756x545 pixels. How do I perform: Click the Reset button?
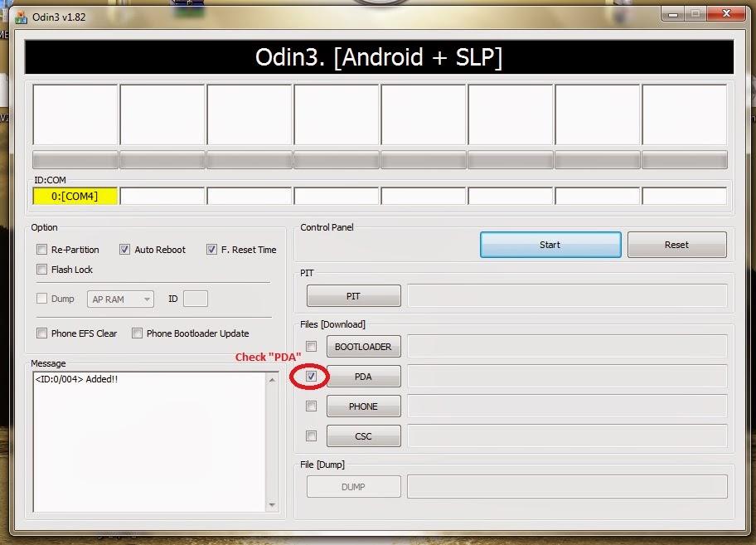pyautogui.click(x=677, y=245)
